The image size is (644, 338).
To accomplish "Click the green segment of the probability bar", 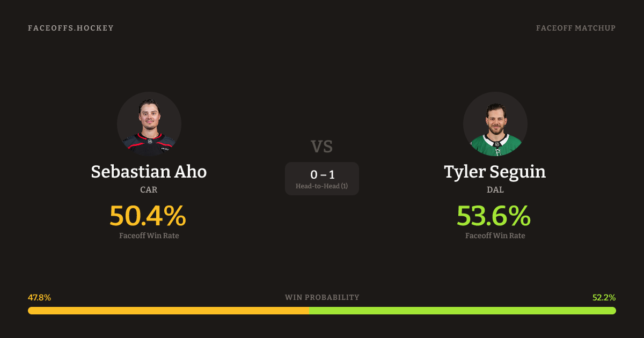I will pyautogui.click(x=462, y=311).
